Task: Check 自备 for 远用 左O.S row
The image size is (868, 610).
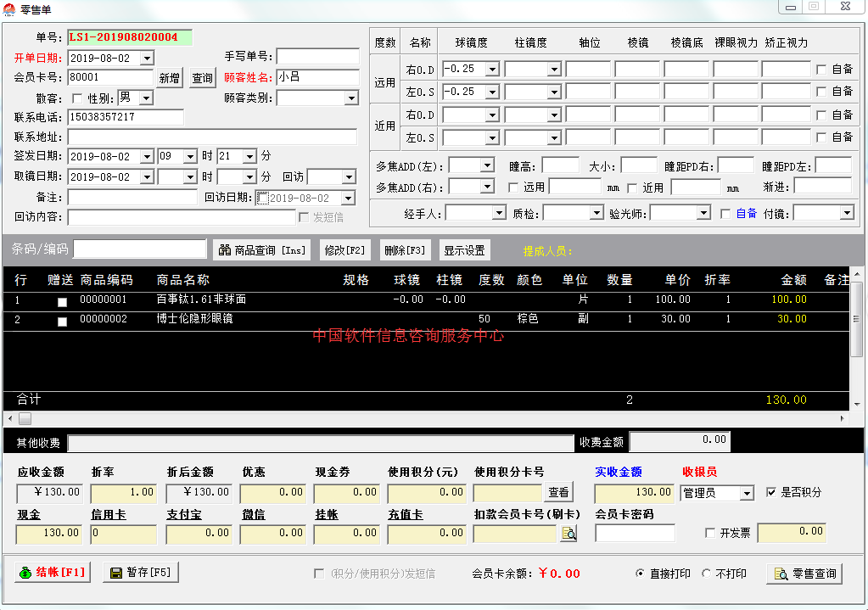Action: pyautogui.click(x=821, y=92)
